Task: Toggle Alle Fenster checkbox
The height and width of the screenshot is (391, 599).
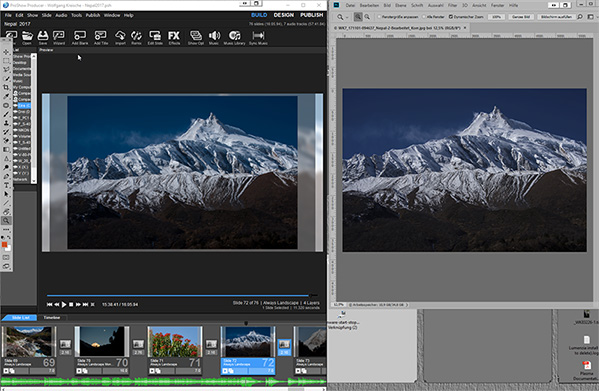Action: point(424,17)
